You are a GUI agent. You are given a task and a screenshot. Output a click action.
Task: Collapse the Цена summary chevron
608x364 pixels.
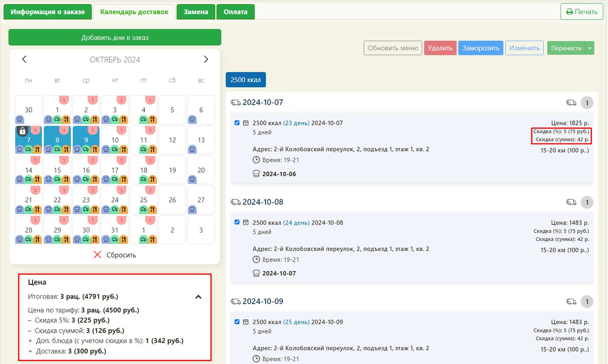(x=199, y=297)
